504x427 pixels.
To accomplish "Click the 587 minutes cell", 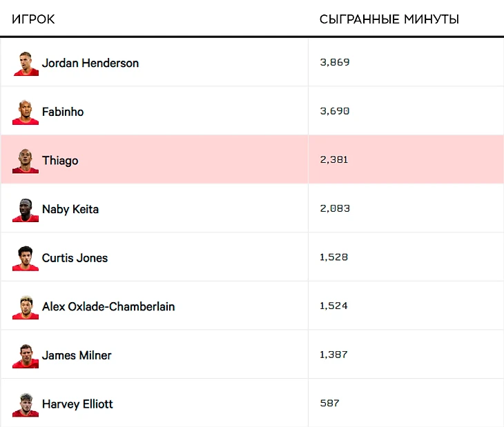I will [x=329, y=403].
